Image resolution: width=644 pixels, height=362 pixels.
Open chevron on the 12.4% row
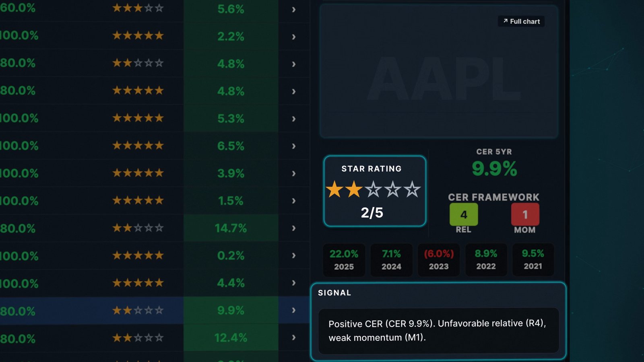pyautogui.click(x=294, y=337)
